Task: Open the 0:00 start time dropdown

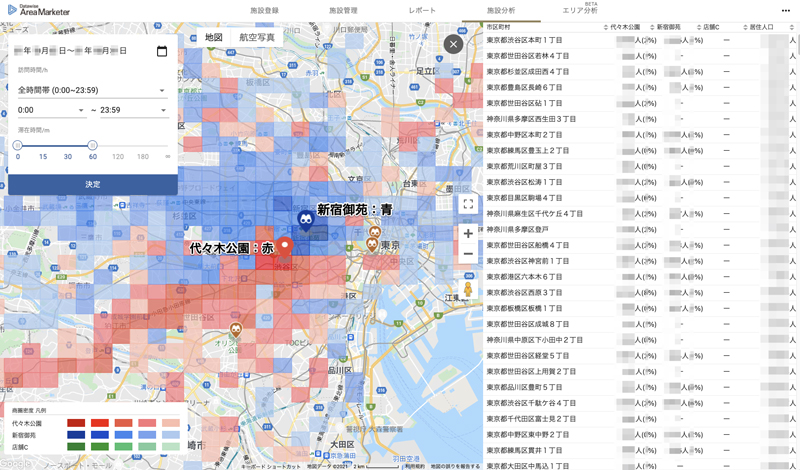Action: [x=52, y=110]
